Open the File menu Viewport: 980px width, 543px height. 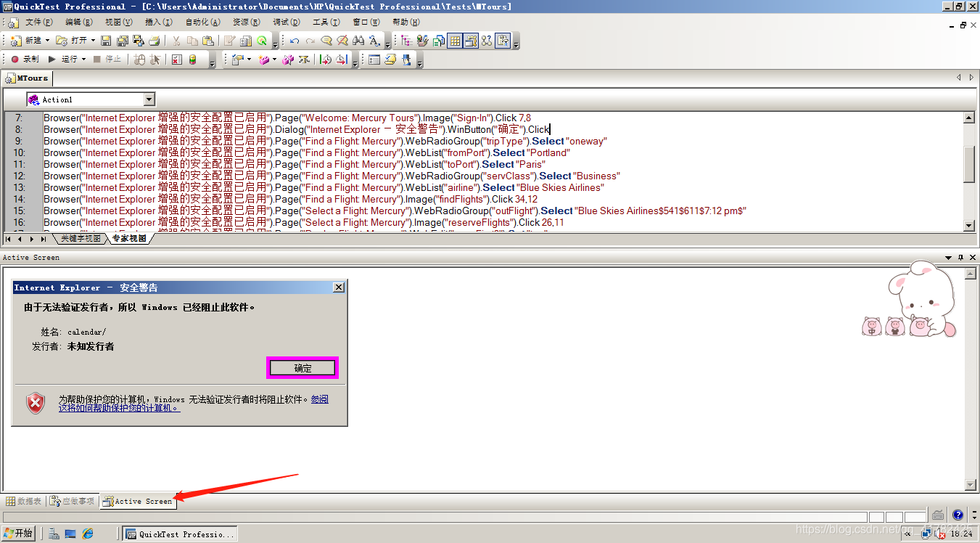(x=38, y=23)
